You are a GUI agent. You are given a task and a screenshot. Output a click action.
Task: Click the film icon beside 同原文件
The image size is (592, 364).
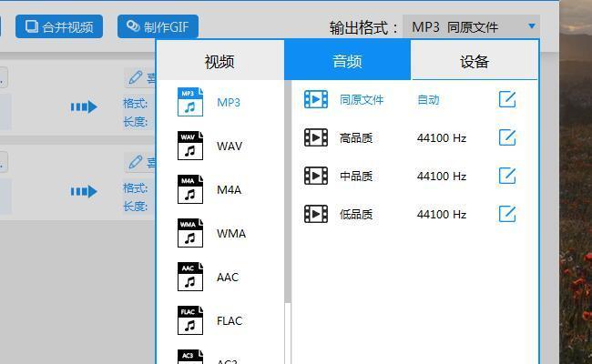316,99
